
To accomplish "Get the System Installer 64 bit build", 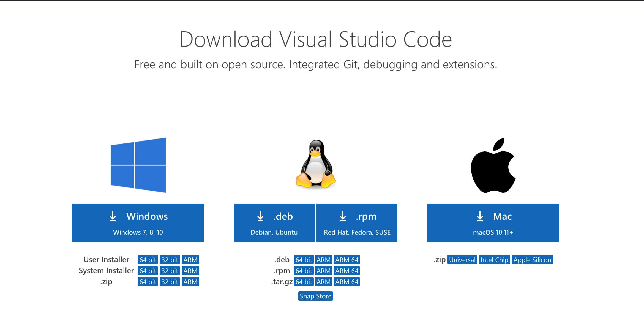I will click(x=148, y=271).
